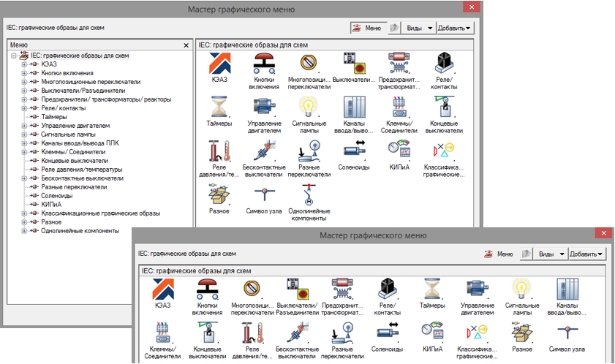Select Соленоиды in the menu tree
Image resolution: width=615 pixels, height=364 pixels.
click(57, 196)
